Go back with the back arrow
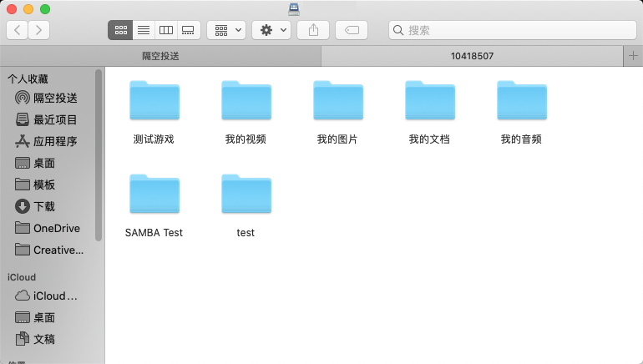 [18, 30]
